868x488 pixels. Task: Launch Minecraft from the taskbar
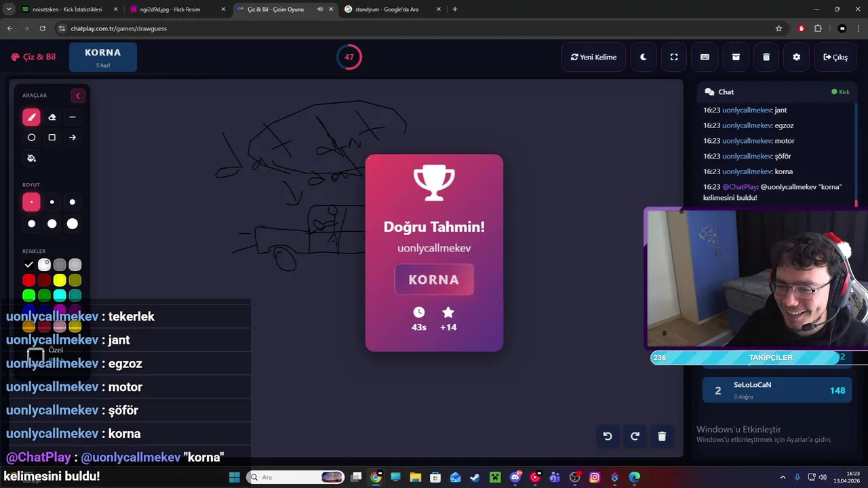click(495, 477)
